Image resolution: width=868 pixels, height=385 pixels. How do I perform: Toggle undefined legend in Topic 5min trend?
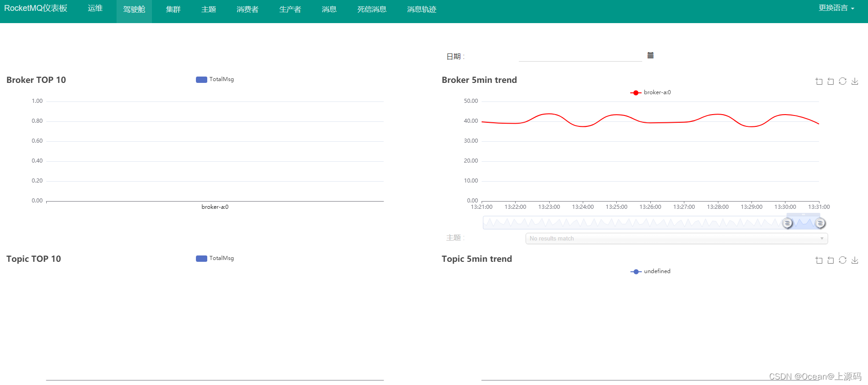point(650,271)
